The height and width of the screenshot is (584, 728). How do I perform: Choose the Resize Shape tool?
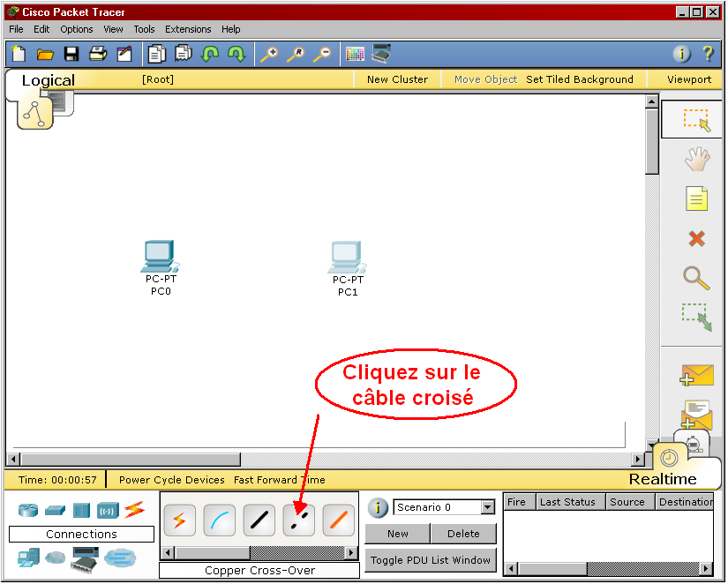click(x=696, y=317)
